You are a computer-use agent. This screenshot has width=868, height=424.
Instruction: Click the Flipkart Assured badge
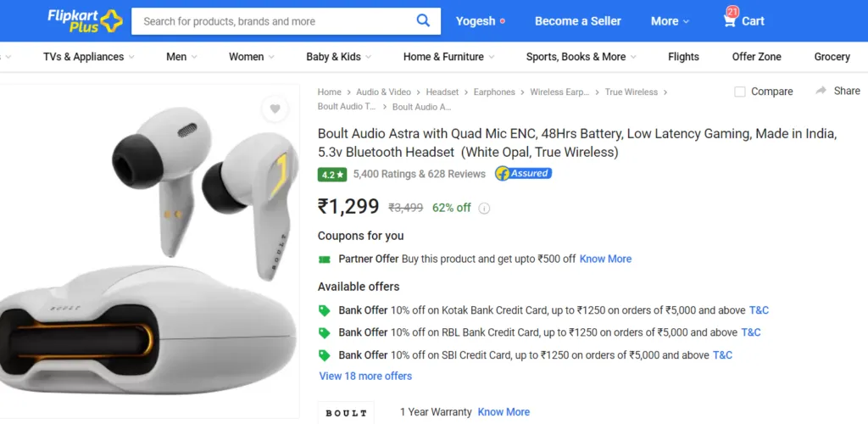523,173
